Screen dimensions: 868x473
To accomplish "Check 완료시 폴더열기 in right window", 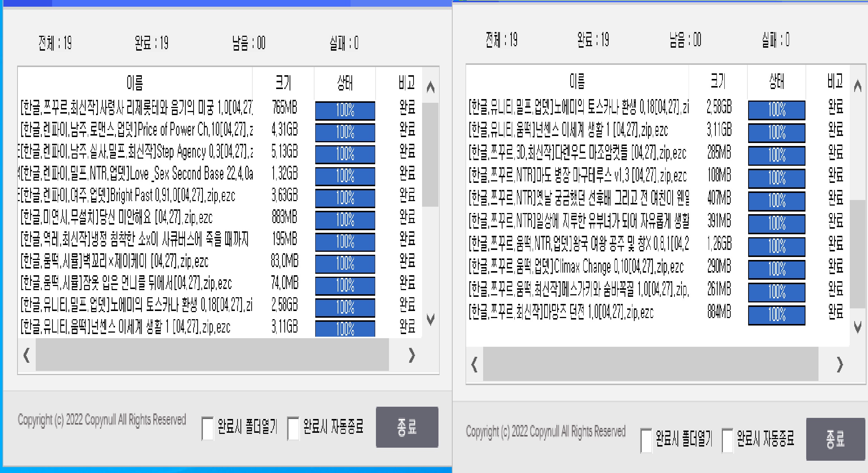I will (646, 440).
